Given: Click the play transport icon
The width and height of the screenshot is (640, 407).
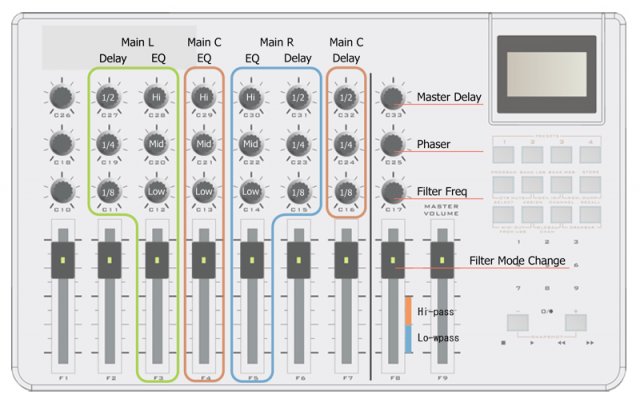Looking at the screenshot, I should coord(532,343).
